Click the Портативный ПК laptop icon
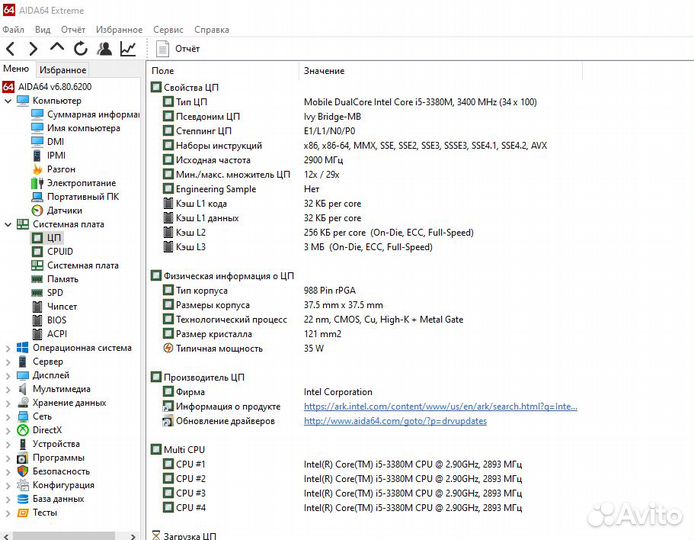This screenshot has width=694, height=540. [37, 197]
